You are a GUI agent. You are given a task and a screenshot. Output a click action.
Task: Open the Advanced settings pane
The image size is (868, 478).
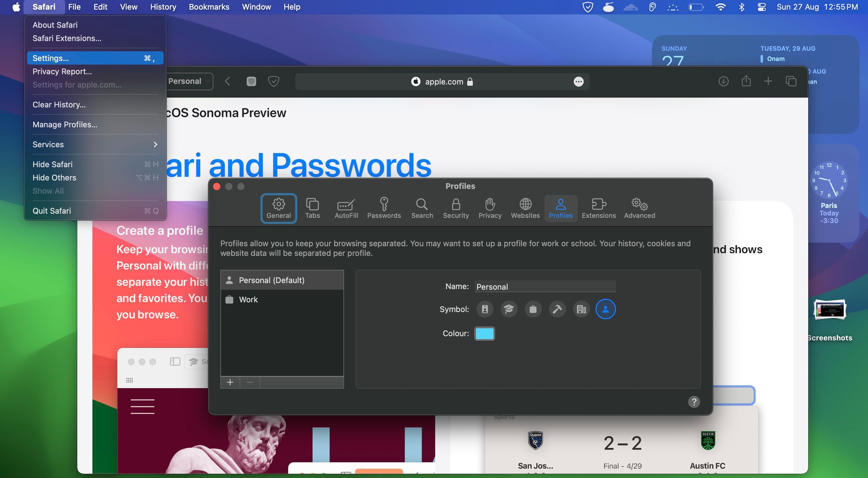[639, 208]
